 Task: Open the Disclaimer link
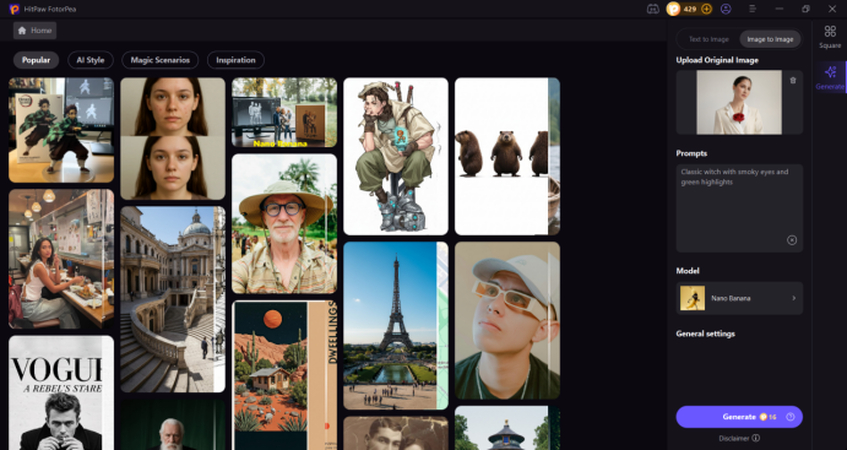(x=734, y=438)
